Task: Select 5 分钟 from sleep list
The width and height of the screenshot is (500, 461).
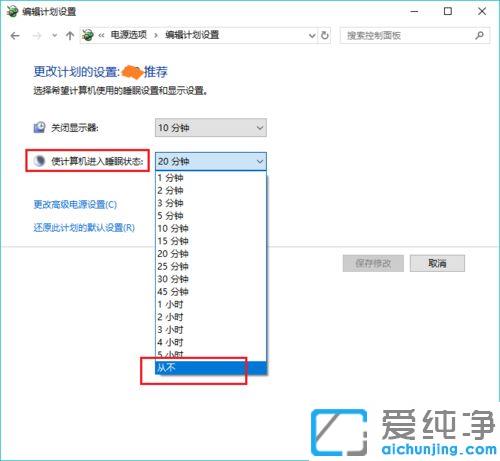Action: 211,216
